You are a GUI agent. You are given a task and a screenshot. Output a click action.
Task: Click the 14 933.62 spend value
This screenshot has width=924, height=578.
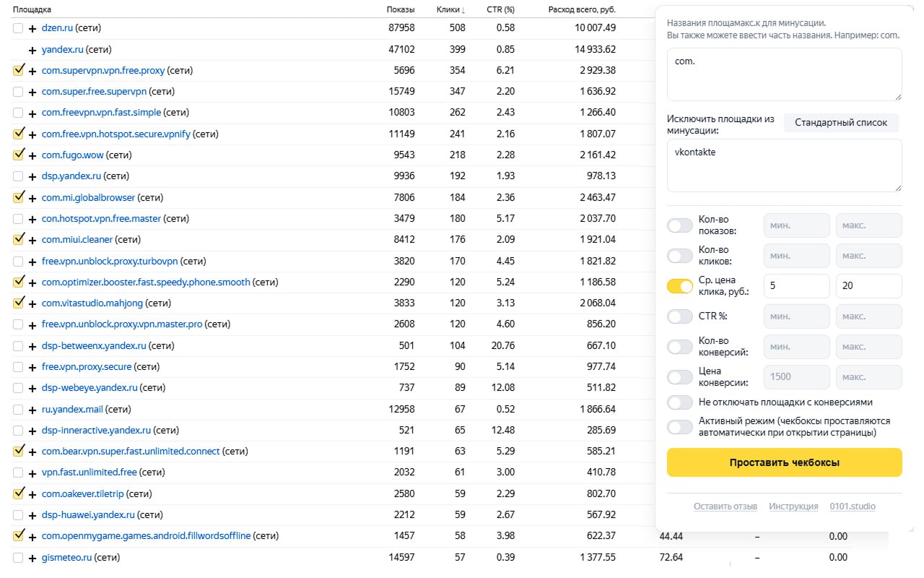(596, 50)
